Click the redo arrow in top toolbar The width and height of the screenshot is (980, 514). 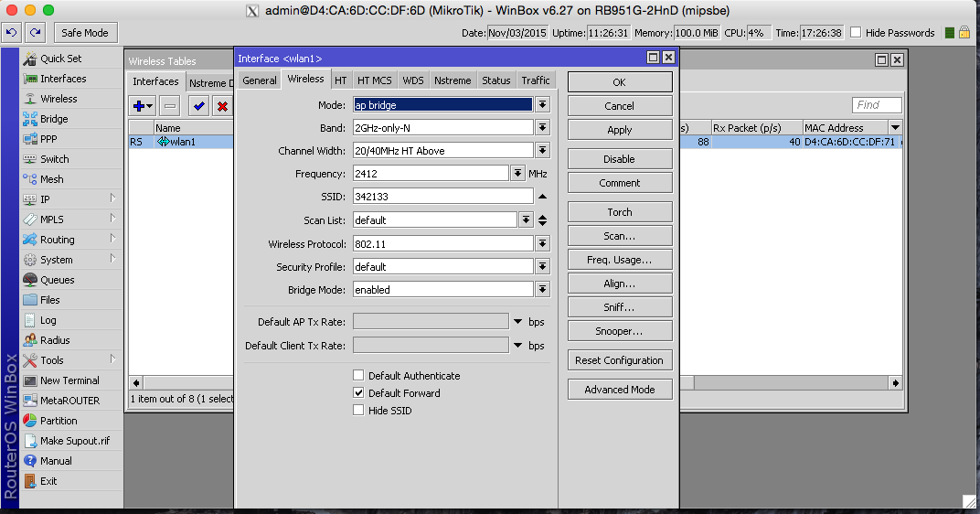coord(35,33)
